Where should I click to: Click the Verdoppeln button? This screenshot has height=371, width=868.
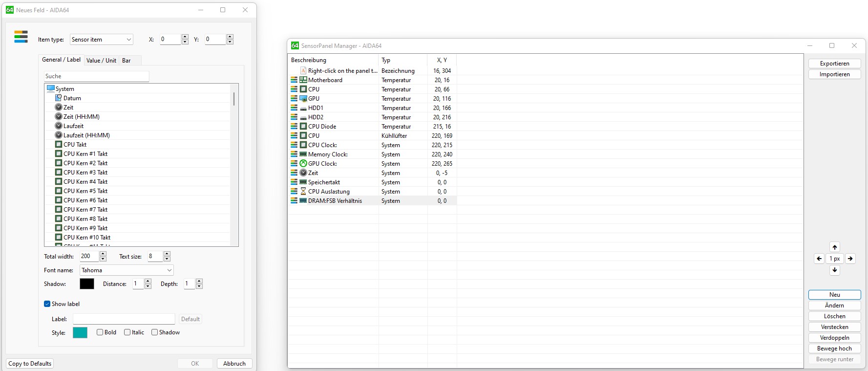point(834,338)
